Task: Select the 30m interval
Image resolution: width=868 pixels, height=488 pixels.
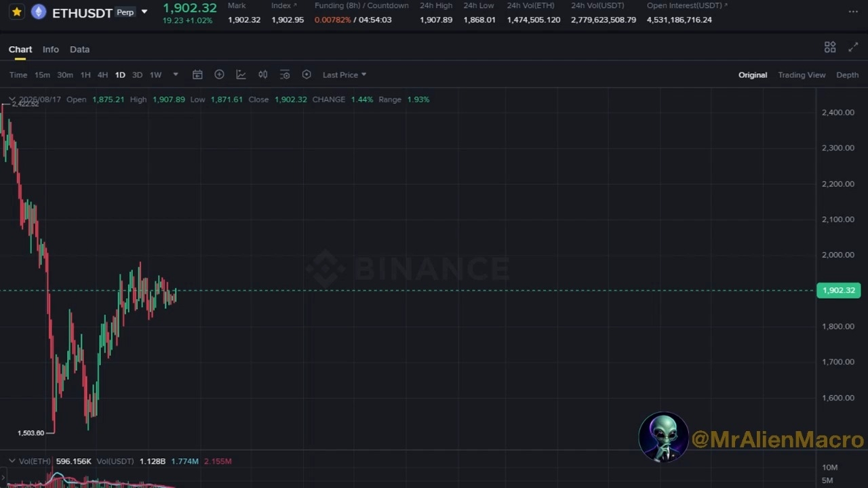Action: pyautogui.click(x=65, y=75)
